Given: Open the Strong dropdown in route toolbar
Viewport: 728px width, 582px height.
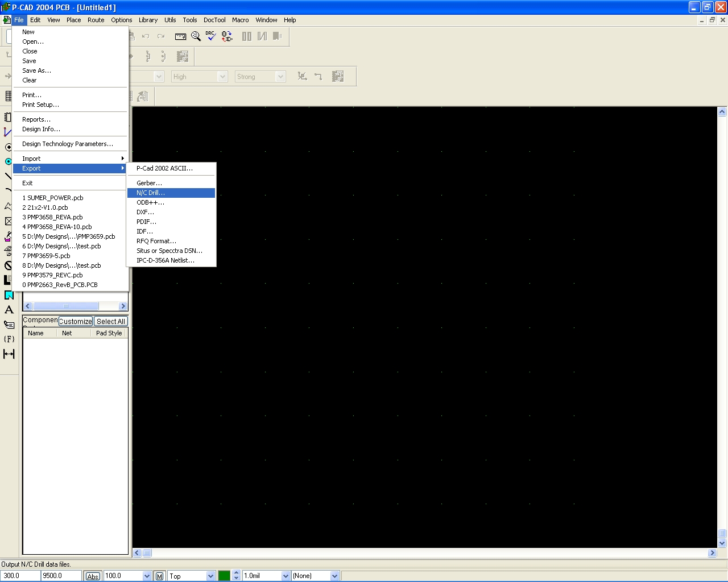Looking at the screenshot, I should (x=280, y=76).
